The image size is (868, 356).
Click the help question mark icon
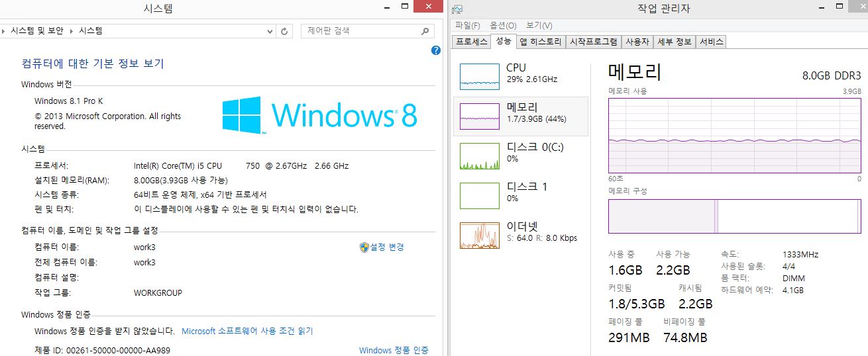click(436, 50)
